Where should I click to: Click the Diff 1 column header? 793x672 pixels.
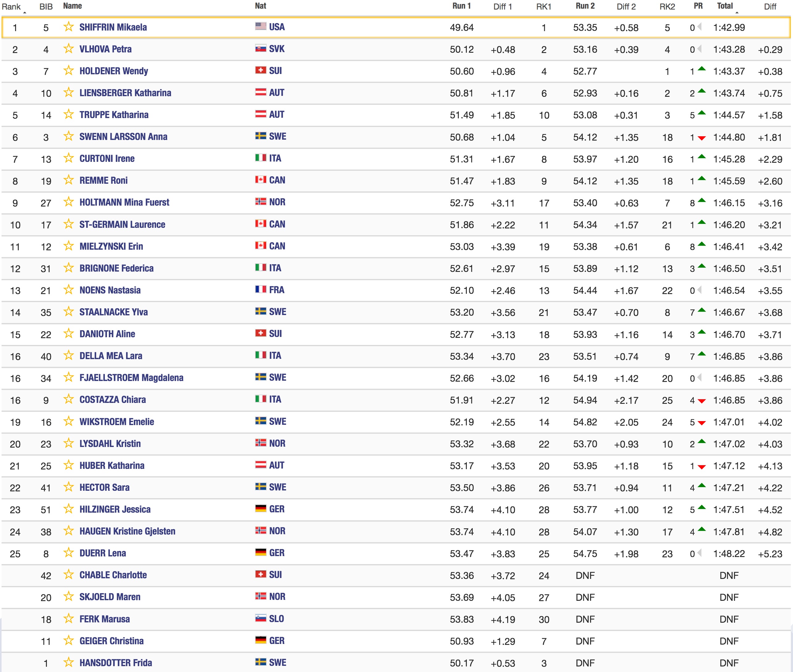pos(503,6)
